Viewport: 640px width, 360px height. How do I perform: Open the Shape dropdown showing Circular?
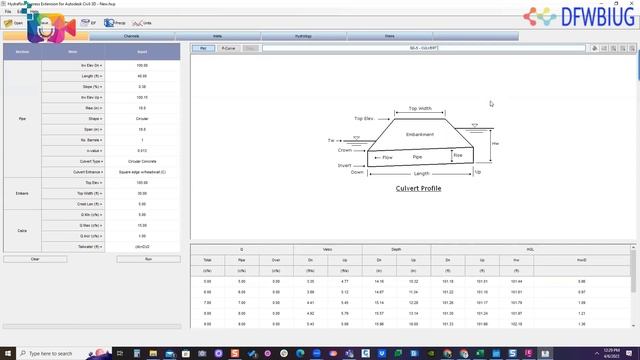tap(142, 119)
